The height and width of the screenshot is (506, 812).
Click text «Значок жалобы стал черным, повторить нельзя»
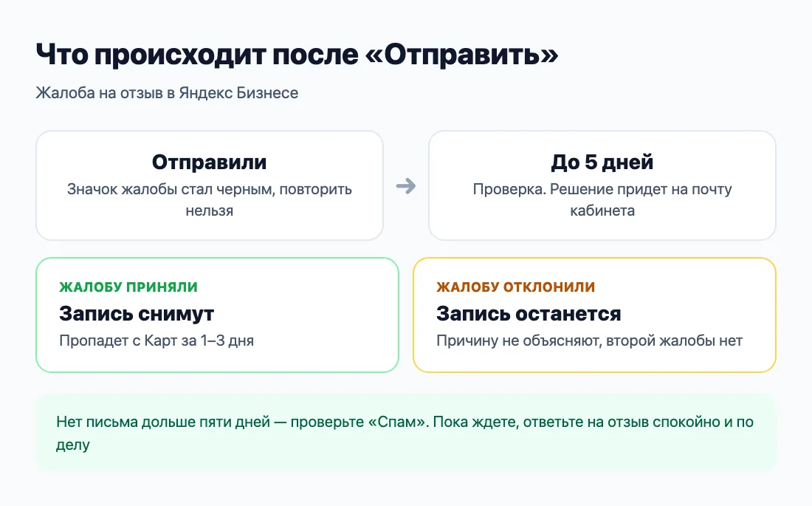click(209, 199)
